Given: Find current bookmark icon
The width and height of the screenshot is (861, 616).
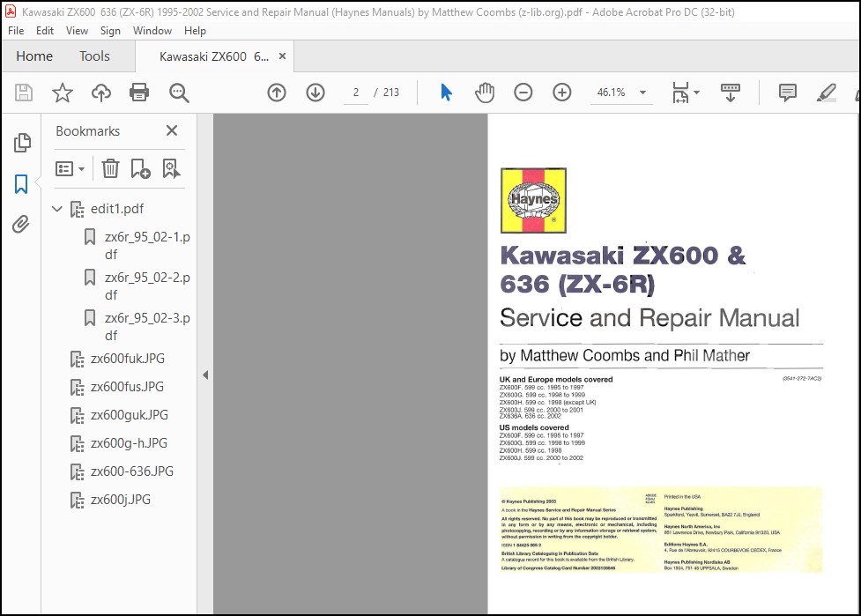Looking at the screenshot, I should [x=171, y=168].
